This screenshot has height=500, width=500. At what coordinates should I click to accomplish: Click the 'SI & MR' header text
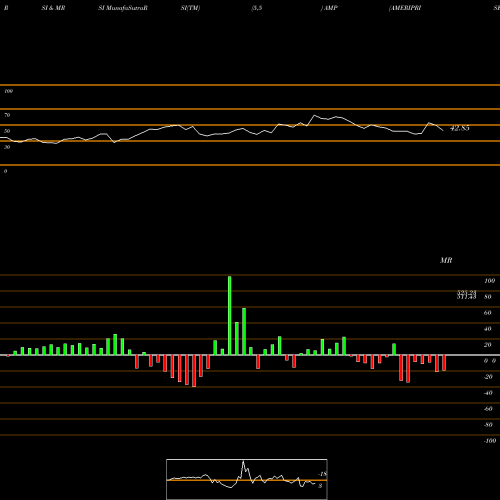click(53, 8)
